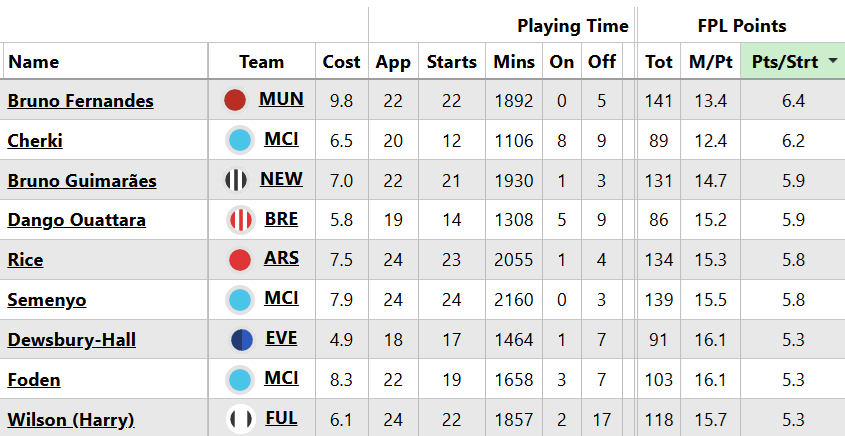This screenshot has height=436, width=845.
Task: Sort by M/Pt column header
Action: click(x=709, y=62)
